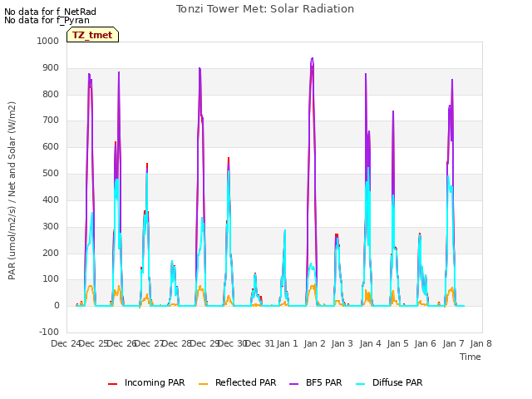Click the chart title 'Tonzi Tower Met: Solar Radiation'
532x399 pixels.
pos(265,9)
